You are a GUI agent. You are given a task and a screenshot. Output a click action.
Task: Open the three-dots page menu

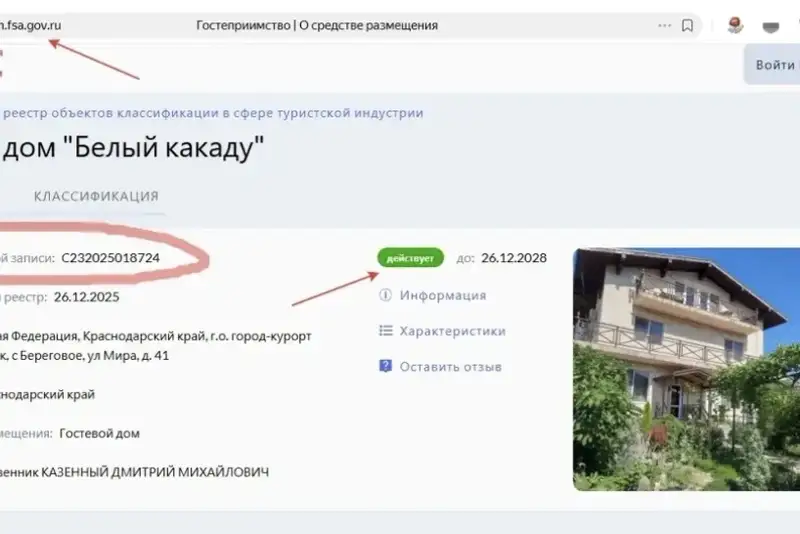(x=664, y=26)
